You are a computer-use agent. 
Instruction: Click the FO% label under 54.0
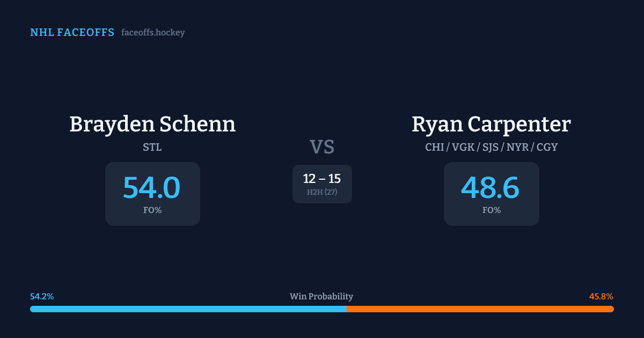(152, 210)
